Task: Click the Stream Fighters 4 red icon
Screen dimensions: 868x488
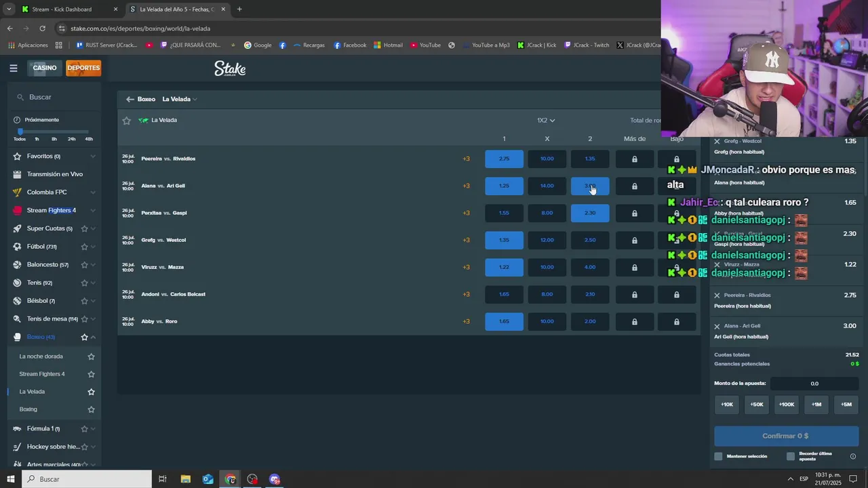Action: pyautogui.click(x=18, y=210)
